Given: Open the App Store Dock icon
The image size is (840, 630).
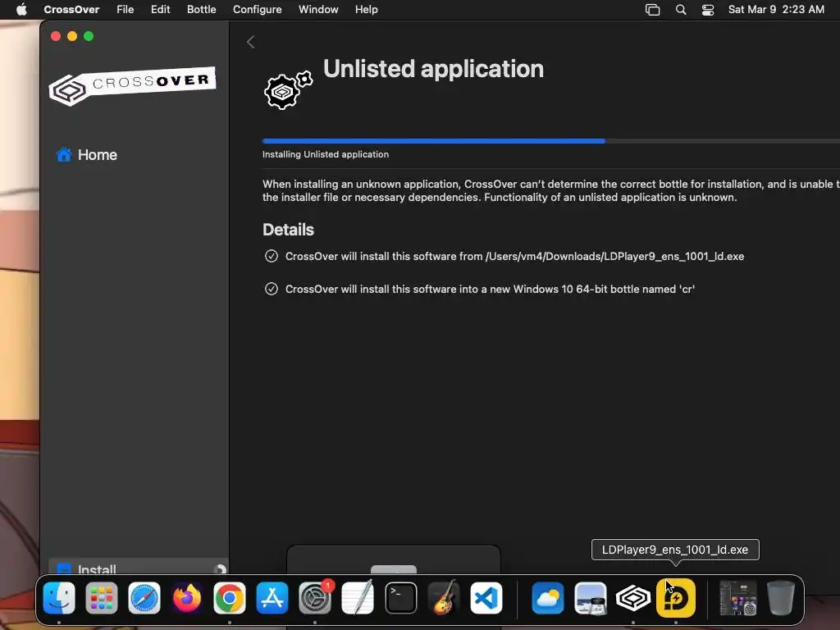Looking at the screenshot, I should pos(272,598).
